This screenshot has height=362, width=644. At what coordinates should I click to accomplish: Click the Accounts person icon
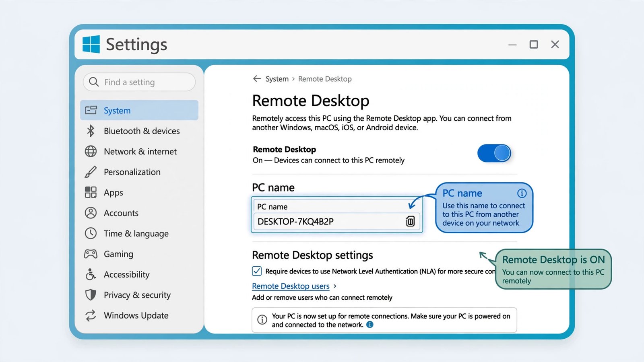coord(91,213)
